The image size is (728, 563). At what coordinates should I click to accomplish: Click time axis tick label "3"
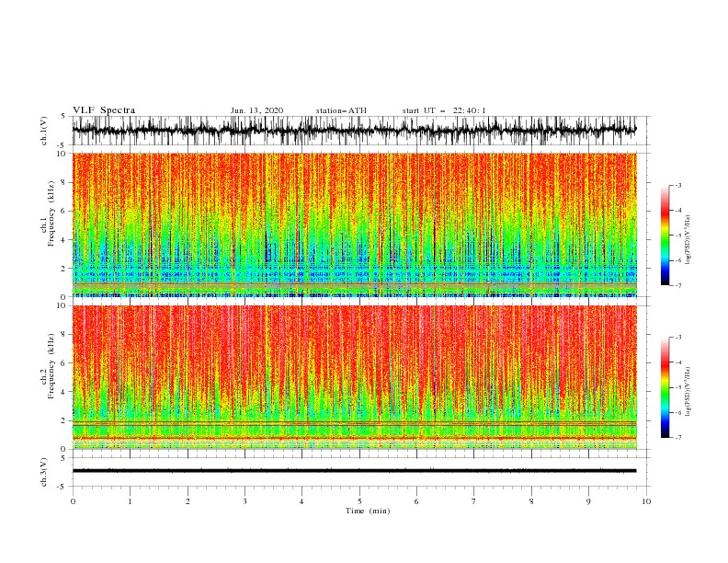click(245, 501)
